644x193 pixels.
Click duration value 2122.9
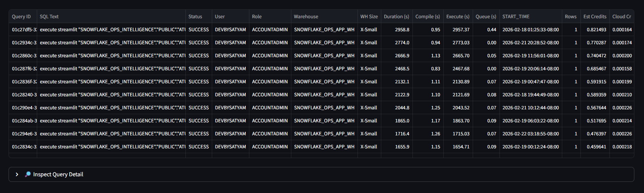[402, 95]
